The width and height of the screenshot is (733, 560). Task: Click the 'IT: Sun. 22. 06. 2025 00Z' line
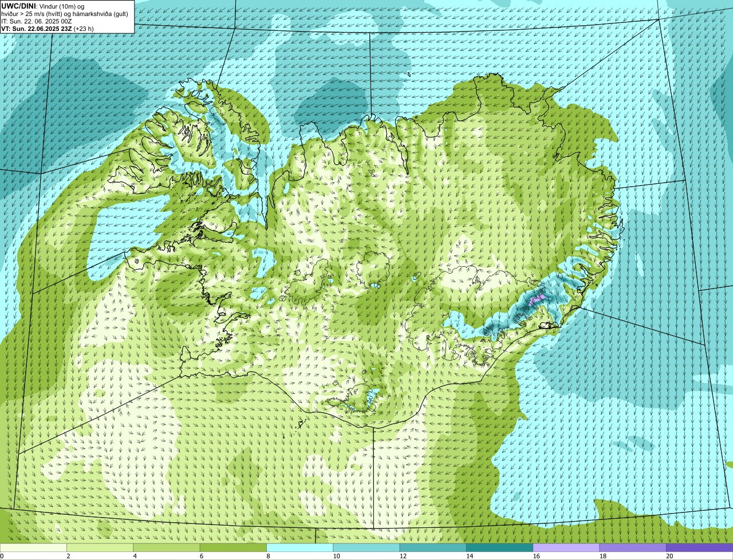[36, 21]
